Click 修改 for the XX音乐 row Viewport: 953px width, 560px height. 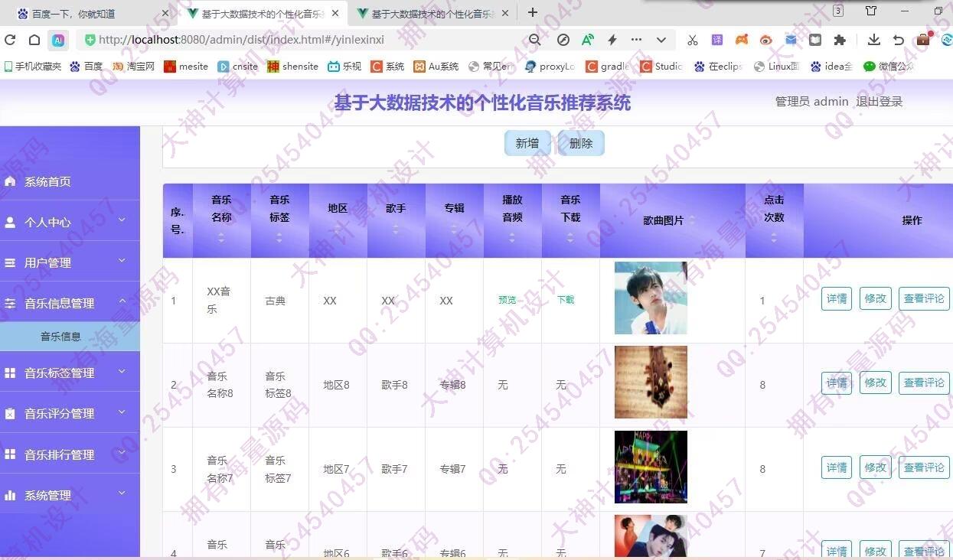coord(876,298)
